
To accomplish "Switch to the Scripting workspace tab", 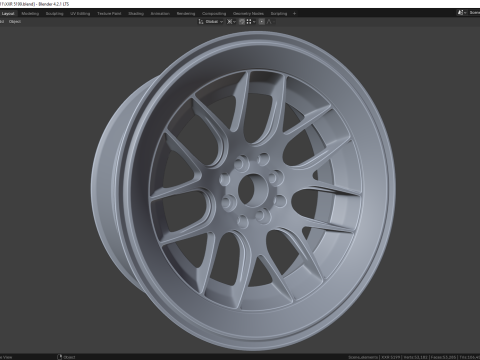I will [279, 13].
